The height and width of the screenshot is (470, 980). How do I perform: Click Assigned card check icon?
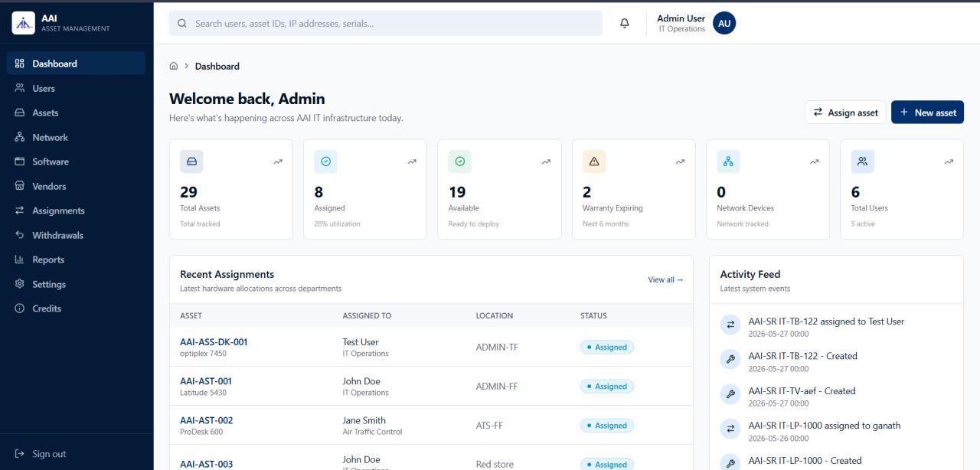pos(325,162)
